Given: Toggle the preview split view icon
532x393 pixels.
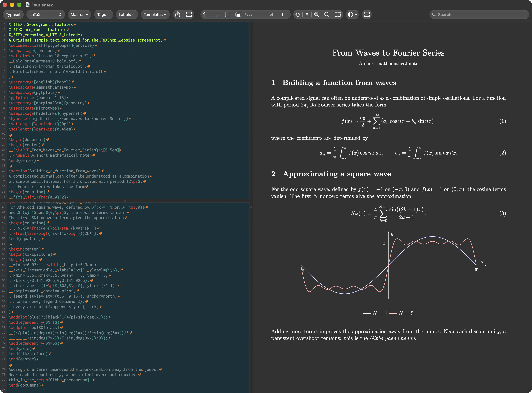Looking at the screenshot, I should coord(367,14).
